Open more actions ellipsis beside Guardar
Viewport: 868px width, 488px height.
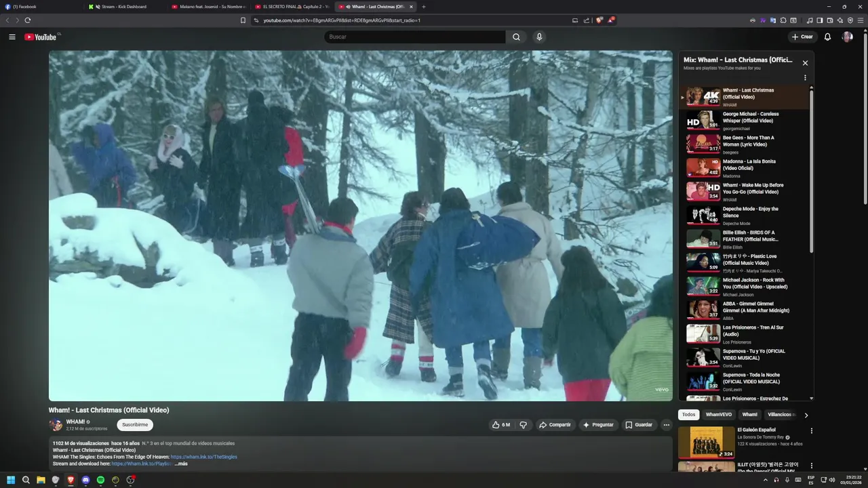[667, 425]
